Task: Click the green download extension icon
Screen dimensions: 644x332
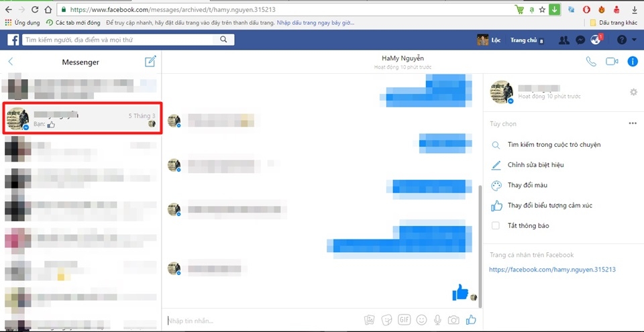Action: (x=555, y=9)
